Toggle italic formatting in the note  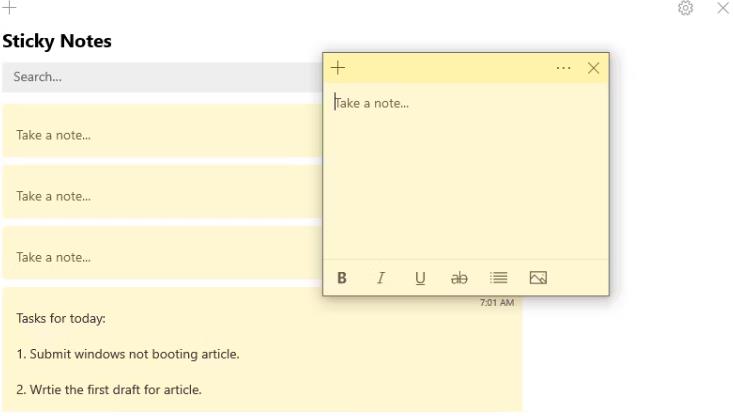tap(381, 278)
